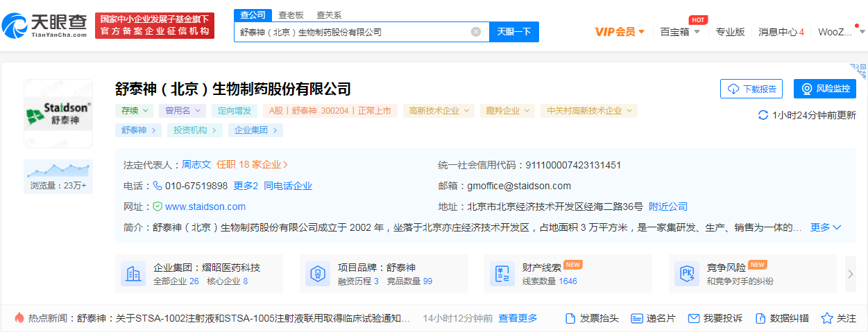Image resolution: width=868 pixels, height=332 pixels.
Task: Click the 递名片 card icon button
Action: click(x=653, y=318)
